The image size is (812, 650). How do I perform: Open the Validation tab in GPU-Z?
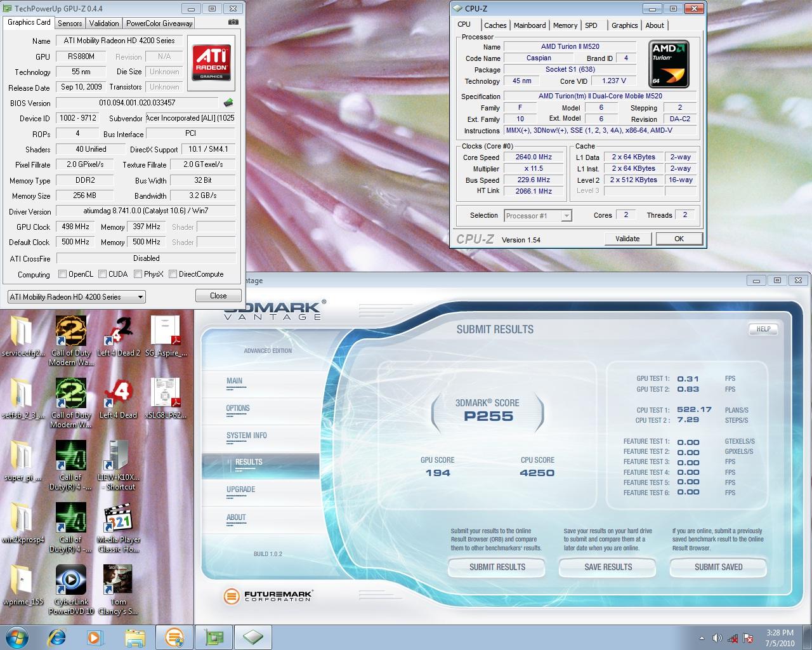(104, 23)
